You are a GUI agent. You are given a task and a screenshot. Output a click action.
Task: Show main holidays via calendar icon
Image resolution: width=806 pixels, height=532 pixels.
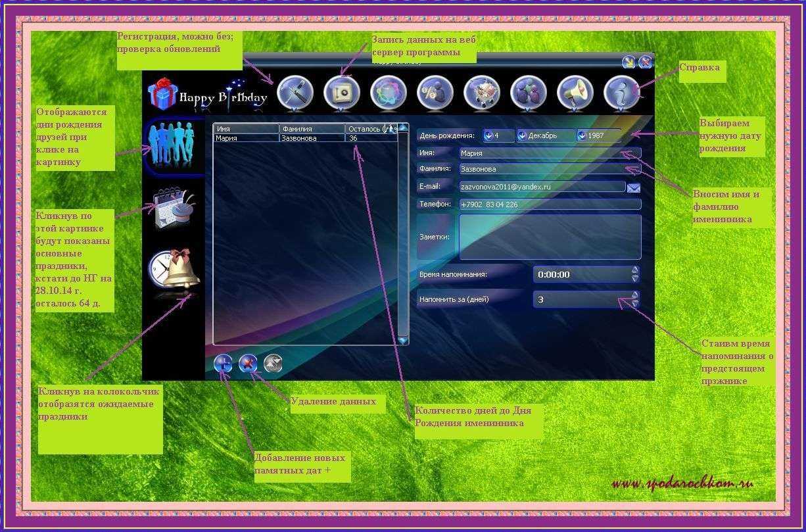point(173,208)
